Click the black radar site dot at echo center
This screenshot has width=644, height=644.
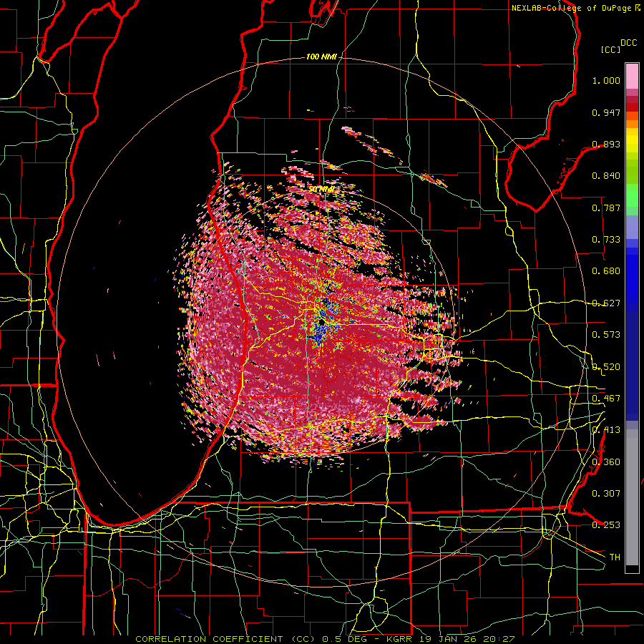click(321, 323)
